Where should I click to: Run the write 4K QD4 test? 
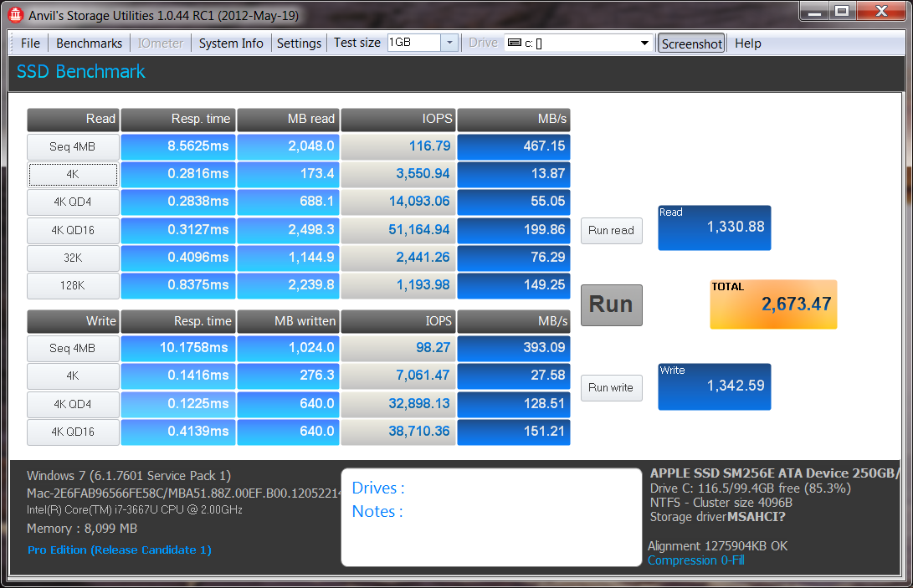coord(72,405)
